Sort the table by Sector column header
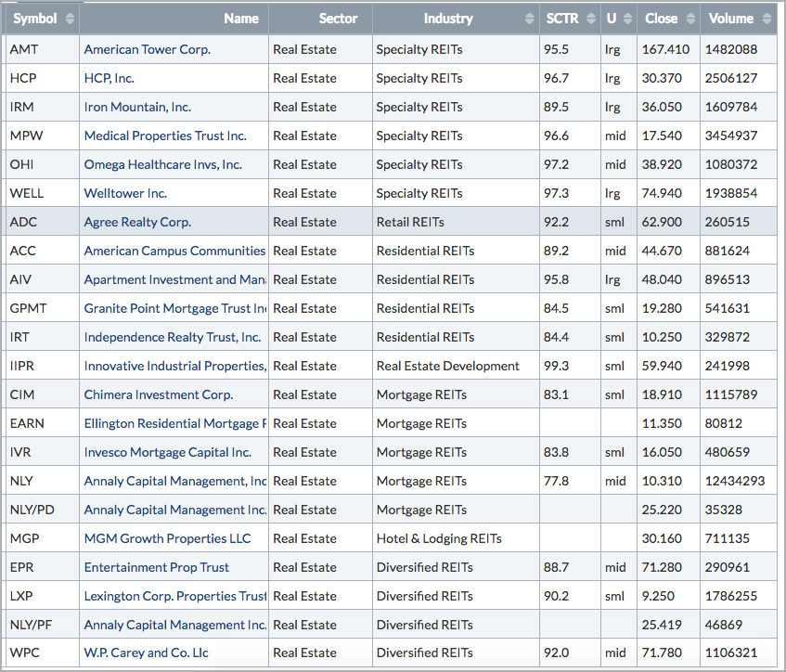Viewport: 786px width, 672px height. tap(338, 19)
